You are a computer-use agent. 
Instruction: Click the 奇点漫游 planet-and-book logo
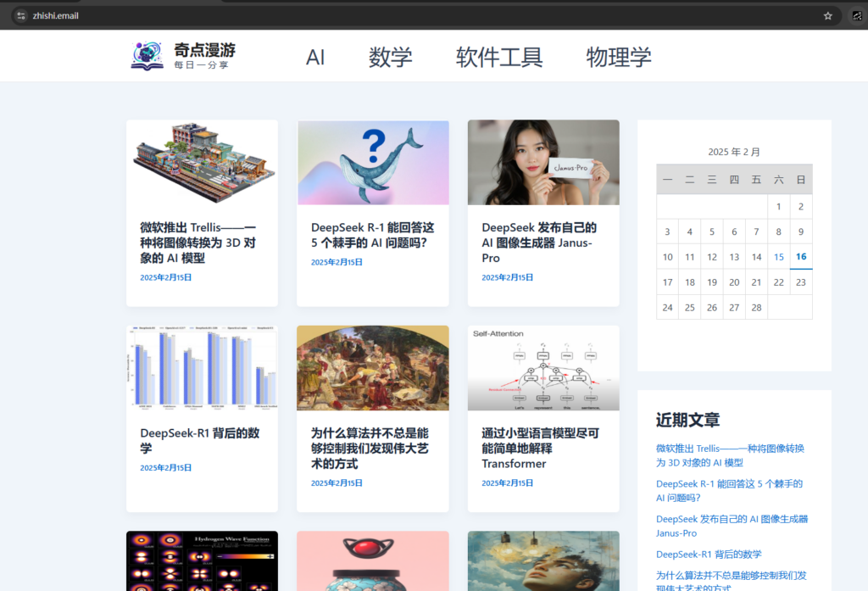coord(147,56)
